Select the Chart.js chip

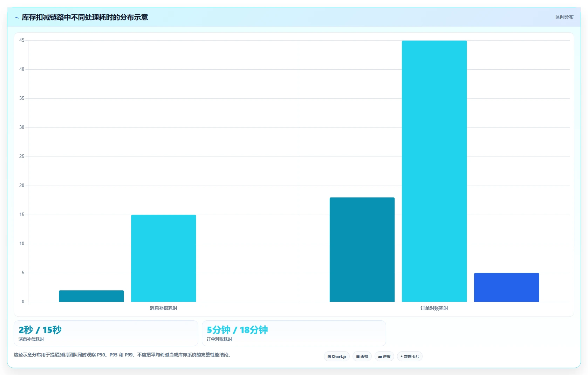[x=337, y=356]
